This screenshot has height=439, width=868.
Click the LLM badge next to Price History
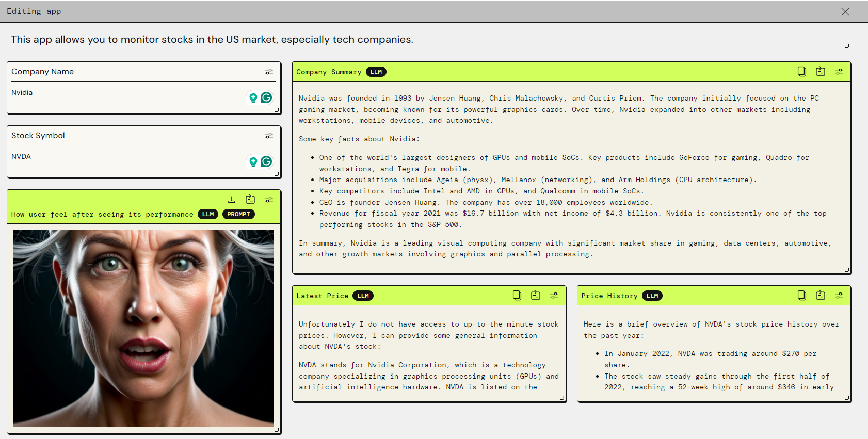point(652,296)
